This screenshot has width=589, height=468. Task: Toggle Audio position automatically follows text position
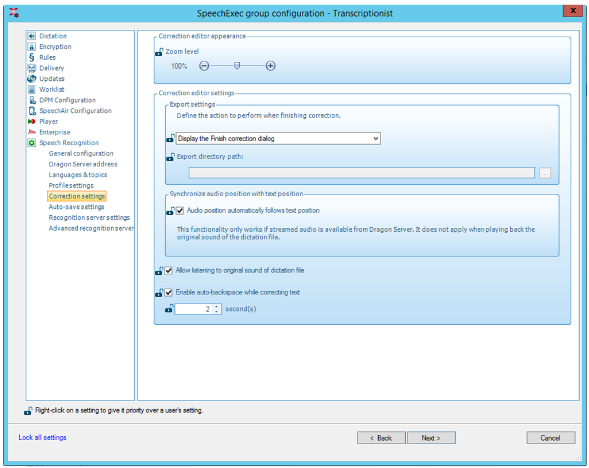click(180, 210)
